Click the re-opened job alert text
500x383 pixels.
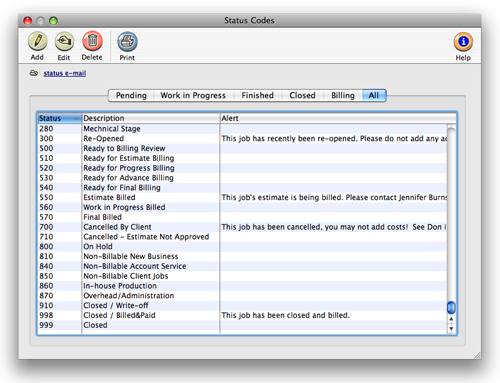coord(334,139)
